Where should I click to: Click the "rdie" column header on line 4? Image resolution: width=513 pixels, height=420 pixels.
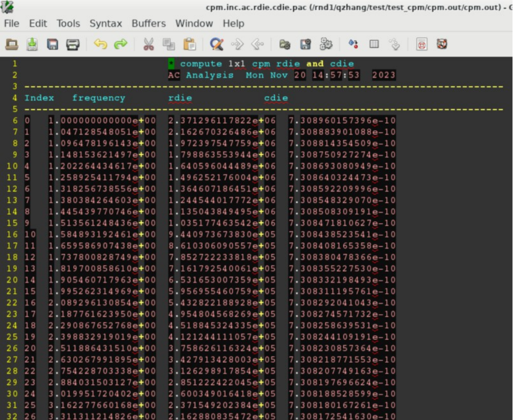click(180, 98)
